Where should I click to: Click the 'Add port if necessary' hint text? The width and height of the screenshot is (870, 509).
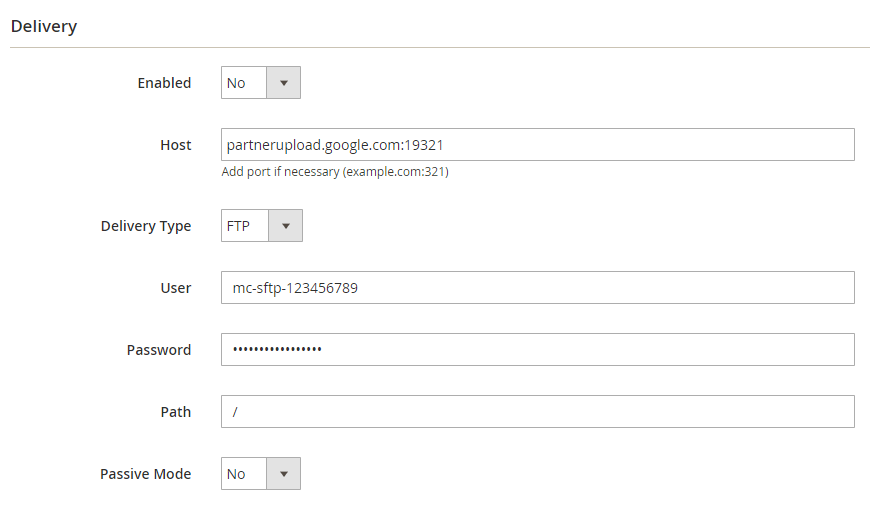pyautogui.click(x=334, y=172)
